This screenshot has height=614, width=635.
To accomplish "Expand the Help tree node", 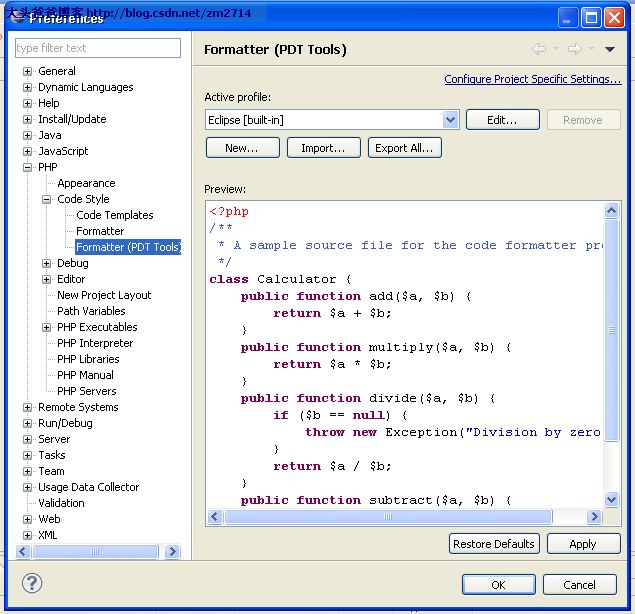I will 27,103.
